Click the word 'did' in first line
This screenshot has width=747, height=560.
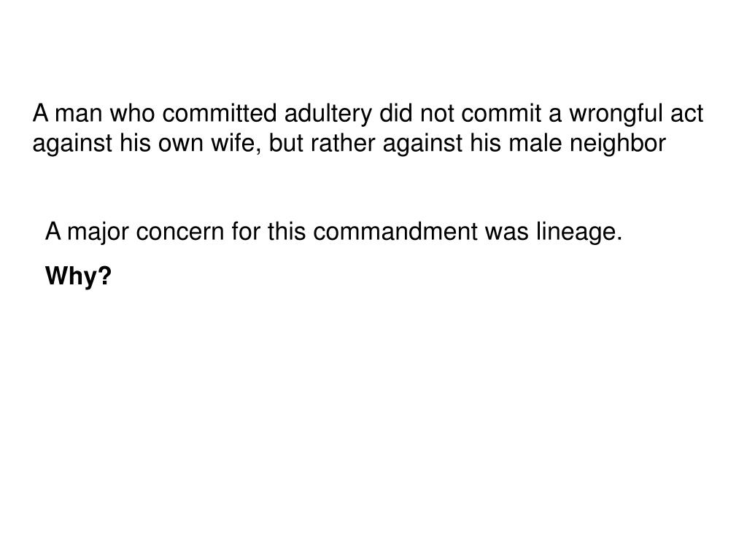pos(396,113)
